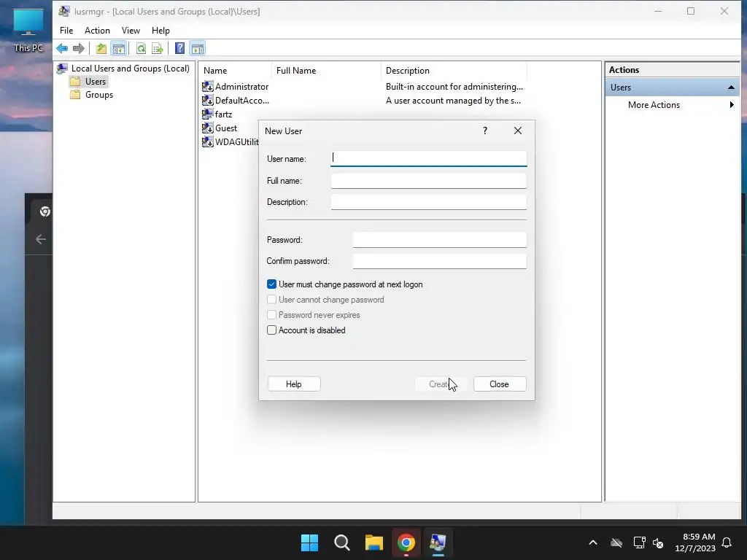
Task: Click More Actions in the Actions pane
Action: click(x=654, y=105)
